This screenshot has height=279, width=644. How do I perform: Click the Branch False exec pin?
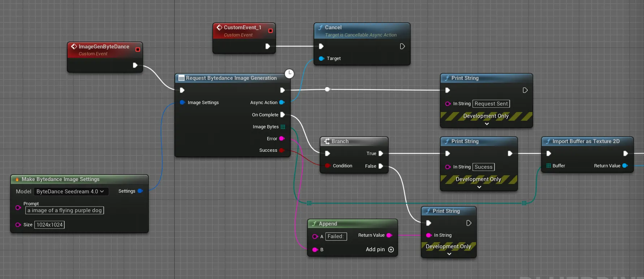tap(381, 166)
